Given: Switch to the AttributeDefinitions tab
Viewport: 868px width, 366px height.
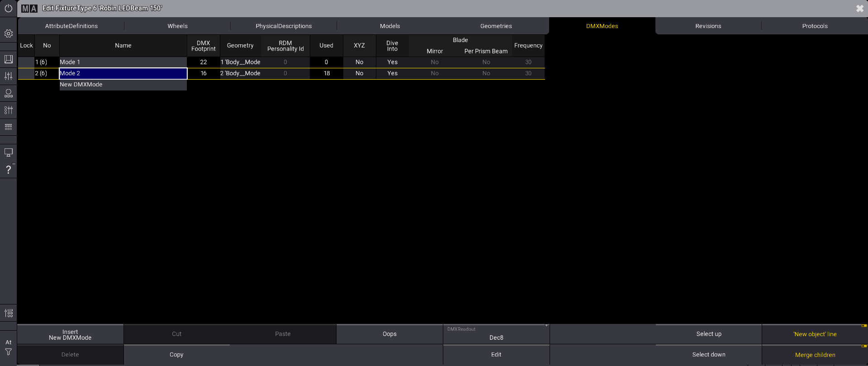Looking at the screenshot, I should pos(71,26).
